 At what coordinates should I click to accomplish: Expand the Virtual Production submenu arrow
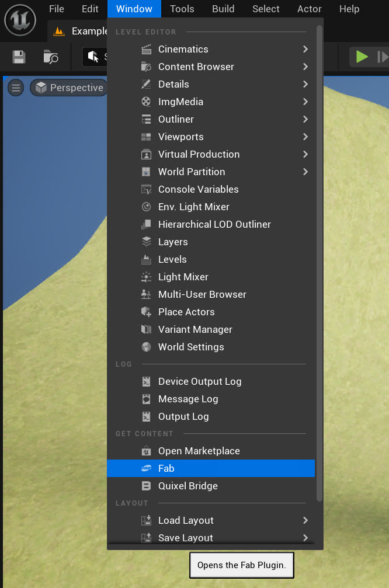pos(305,154)
